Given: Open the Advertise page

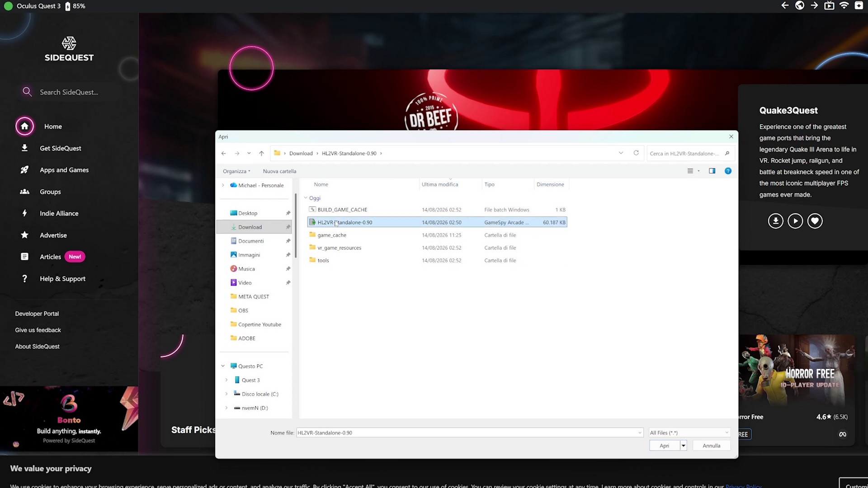Looking at the screenshot, I should pyautogui.click(x=53, y=235).
